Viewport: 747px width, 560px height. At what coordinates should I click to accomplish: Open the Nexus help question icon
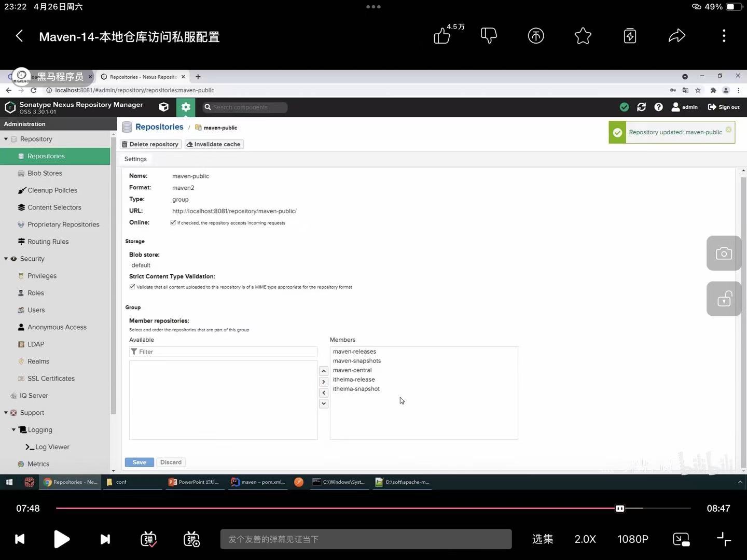point(659,107)
